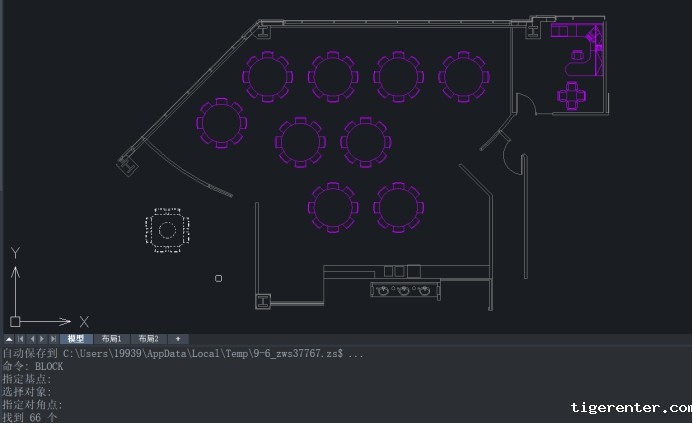Switch to the 模型 tab
This screenshot has width=693, height=424.
coord(76,339)
